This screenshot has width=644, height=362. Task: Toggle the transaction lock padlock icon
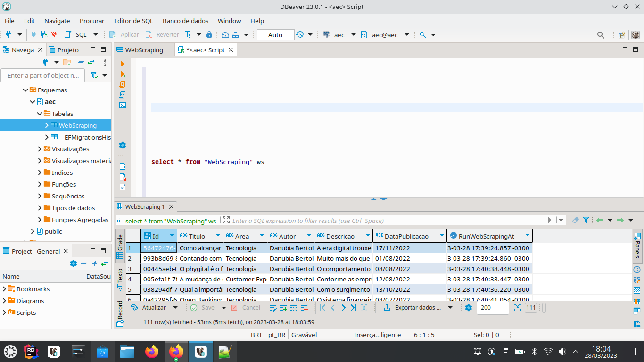coord(210,34)
